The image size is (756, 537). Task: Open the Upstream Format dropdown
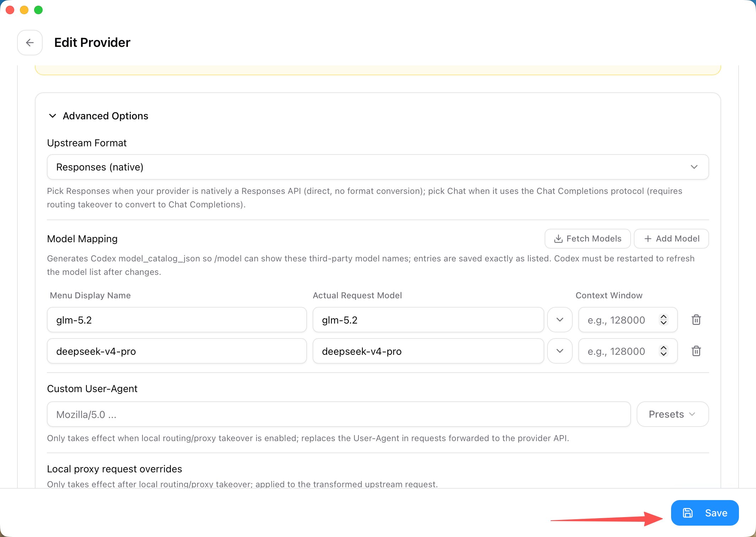pos(378,167)
